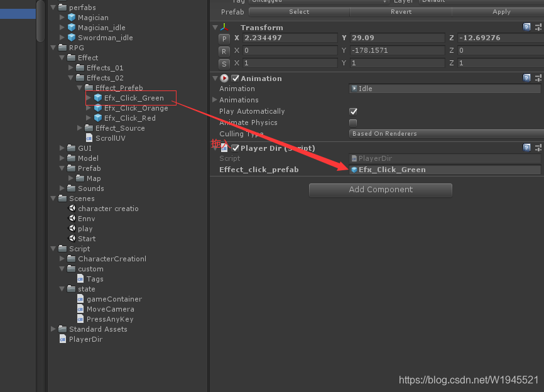Click the Animation component play icon

point(224,79)
